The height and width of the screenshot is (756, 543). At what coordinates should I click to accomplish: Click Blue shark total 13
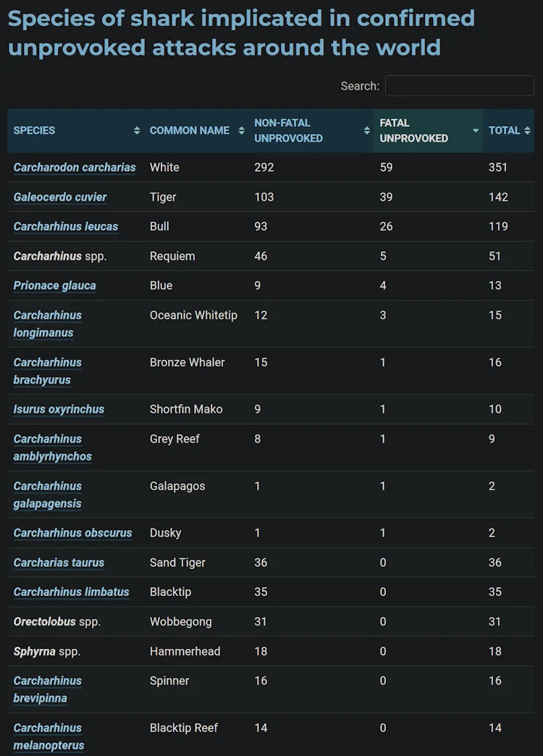point(495,285)
